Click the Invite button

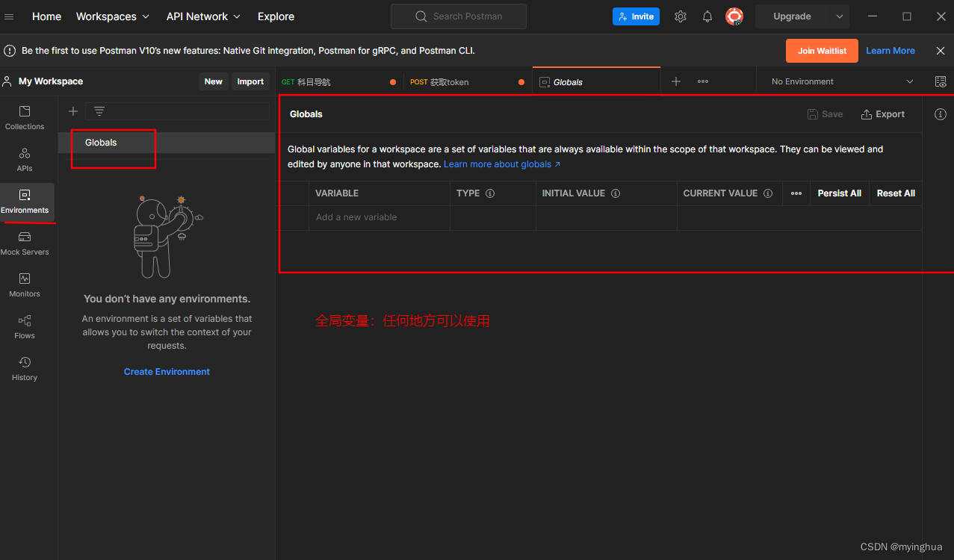click(x=636, y=16)
